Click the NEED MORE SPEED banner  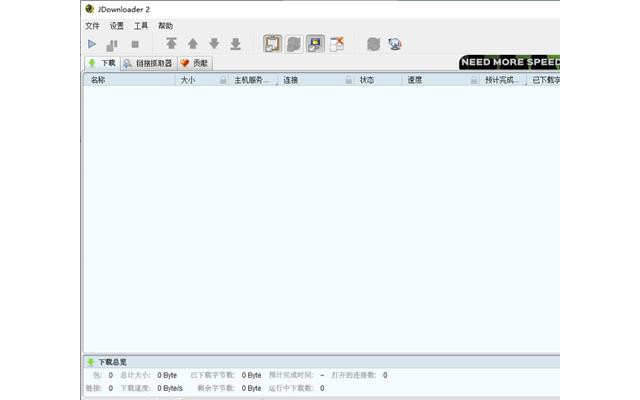pyautogui.click(x=509, y=62)
